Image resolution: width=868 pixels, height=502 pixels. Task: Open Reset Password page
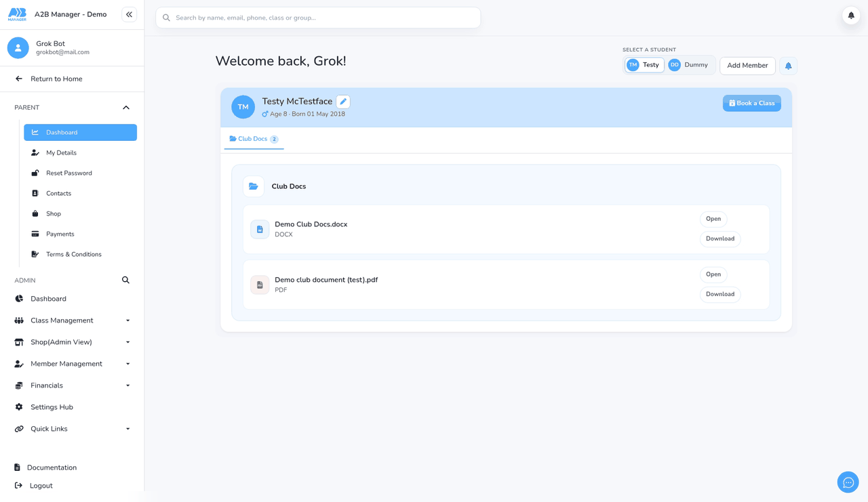click(x=80, y=173)
